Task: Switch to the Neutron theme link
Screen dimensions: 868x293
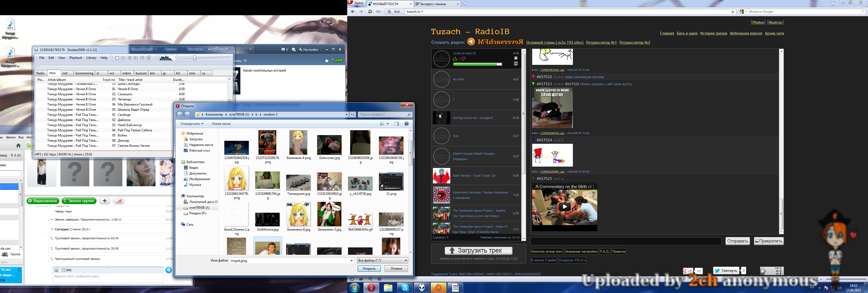Action: 775,22
